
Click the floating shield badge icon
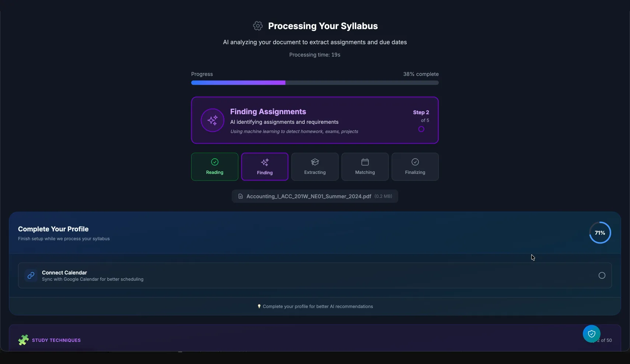(592, 334)
